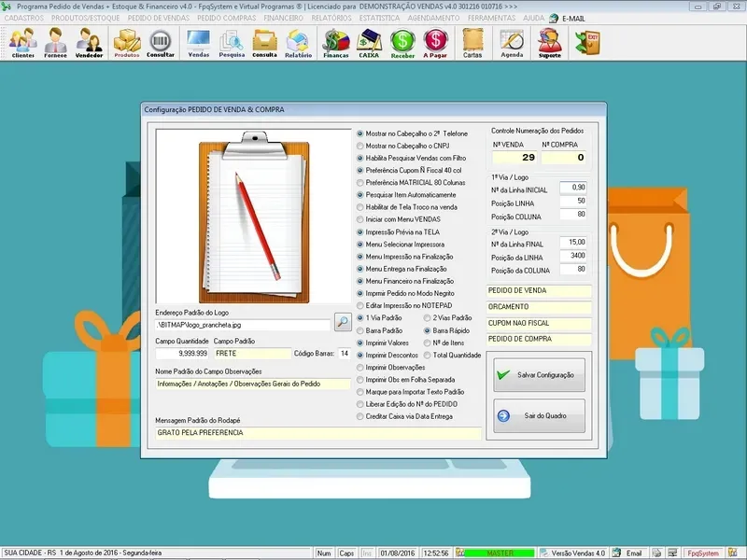Screen dimensions: 747x560
Task: Open the Produtos stock icon
Action: pyautogui.click(x=127, y=43)
